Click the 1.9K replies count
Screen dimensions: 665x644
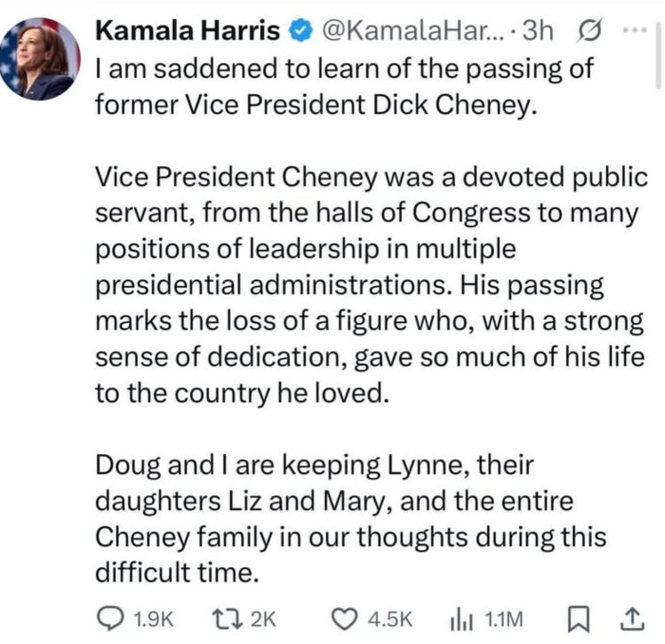155,620
